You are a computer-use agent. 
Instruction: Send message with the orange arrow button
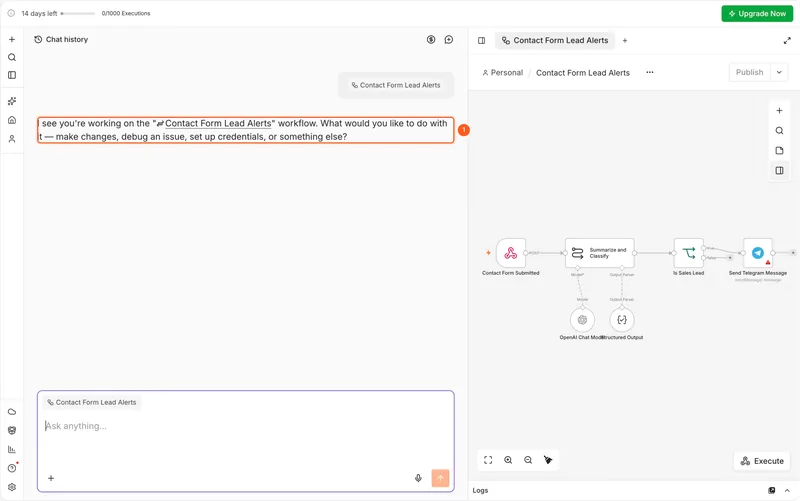[x=440, y=478]
